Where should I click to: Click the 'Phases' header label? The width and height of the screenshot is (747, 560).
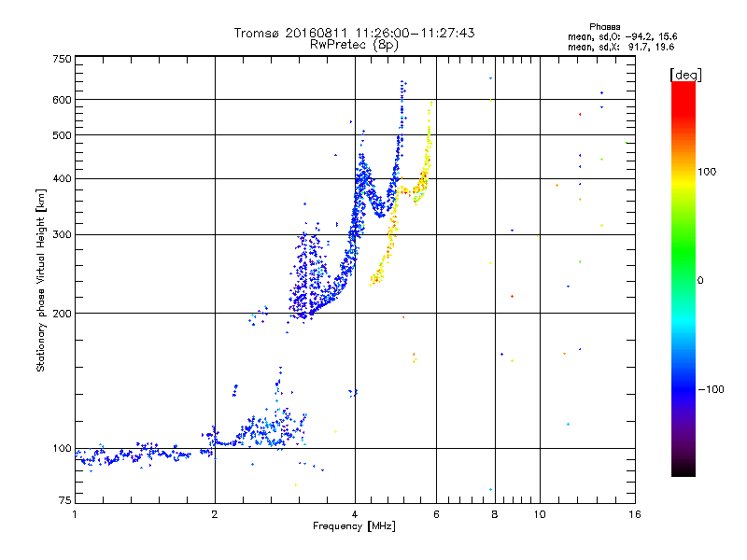604,27
